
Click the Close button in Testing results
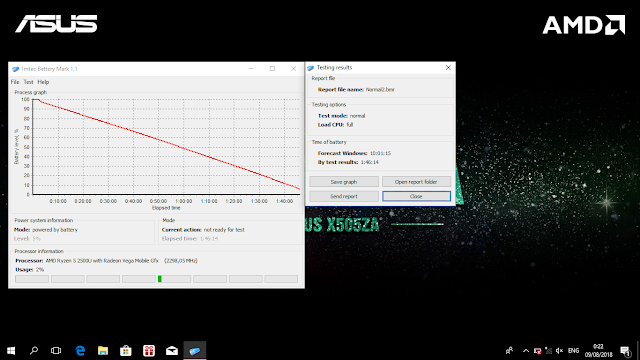416,196
